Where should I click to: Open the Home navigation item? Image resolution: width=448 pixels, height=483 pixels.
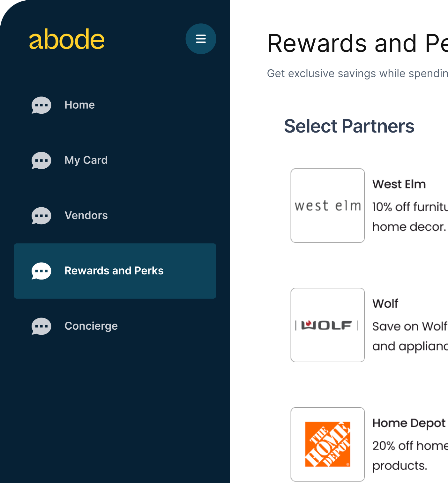pos(79,105)
